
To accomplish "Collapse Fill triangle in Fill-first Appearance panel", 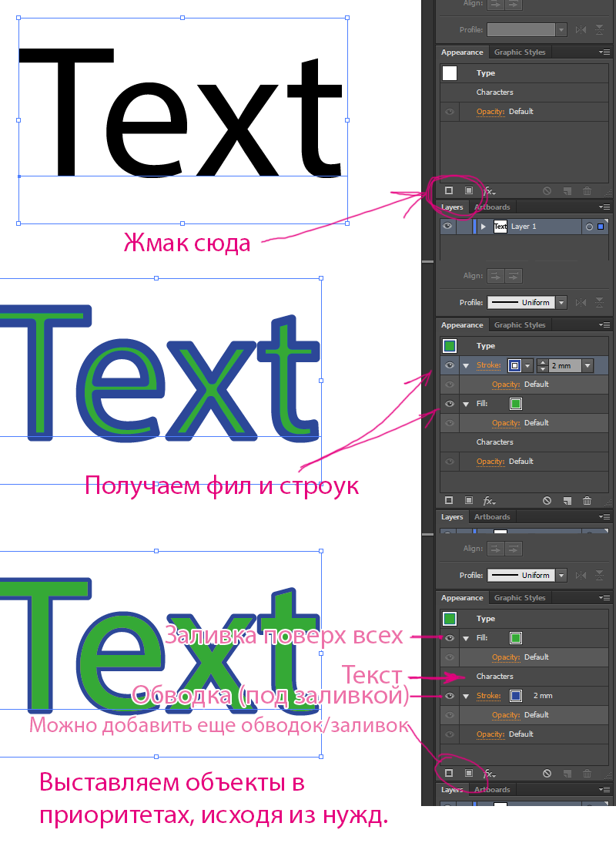I will point(466,638).
